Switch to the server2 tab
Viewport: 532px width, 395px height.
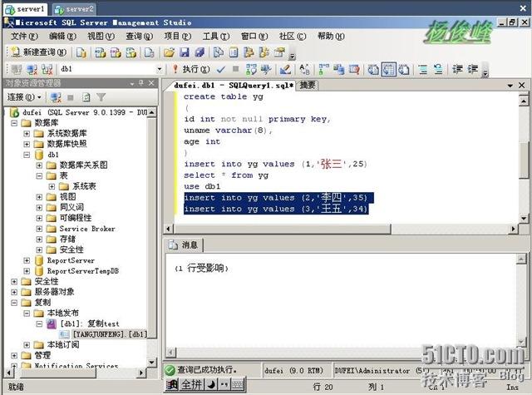74,9
